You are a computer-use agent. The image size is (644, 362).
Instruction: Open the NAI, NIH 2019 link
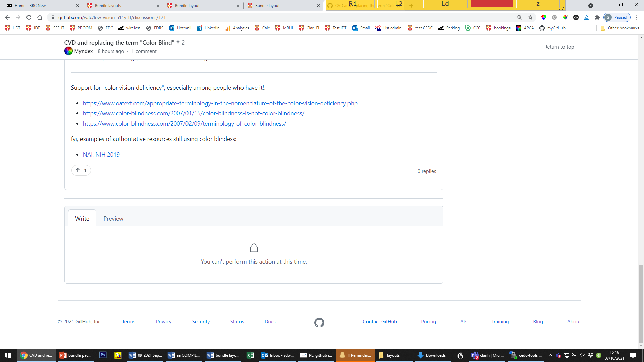pyautogui.click(x=101, y=155)
